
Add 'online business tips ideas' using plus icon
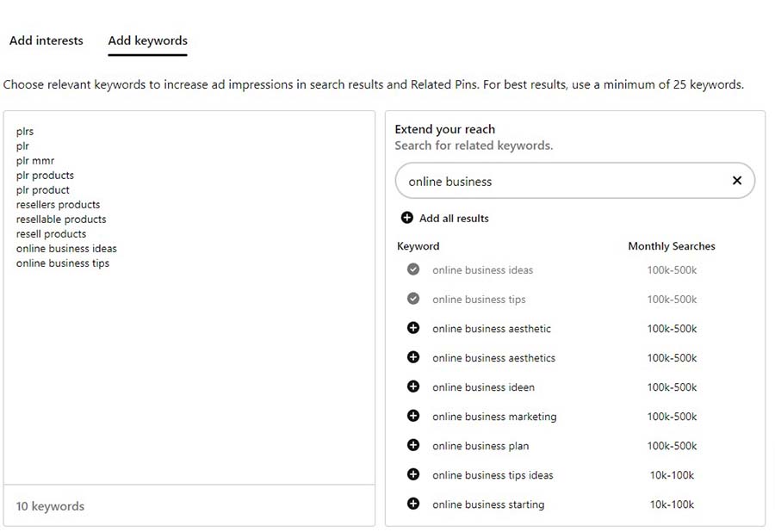[413, 475]
